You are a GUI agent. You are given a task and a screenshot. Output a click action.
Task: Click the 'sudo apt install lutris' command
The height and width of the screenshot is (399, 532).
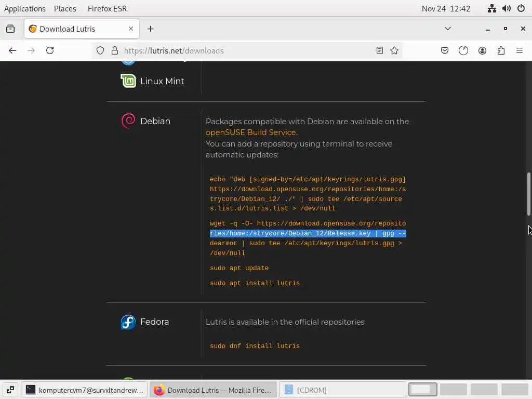pos(255,283)
